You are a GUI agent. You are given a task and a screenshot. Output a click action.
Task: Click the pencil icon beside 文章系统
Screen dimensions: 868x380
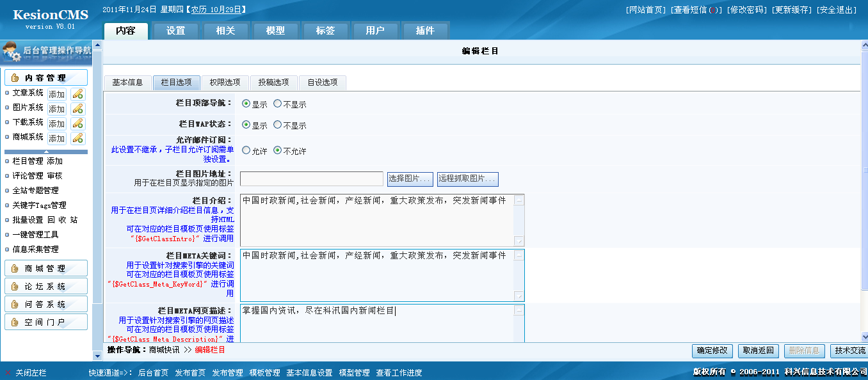click(x=77, y=94)
